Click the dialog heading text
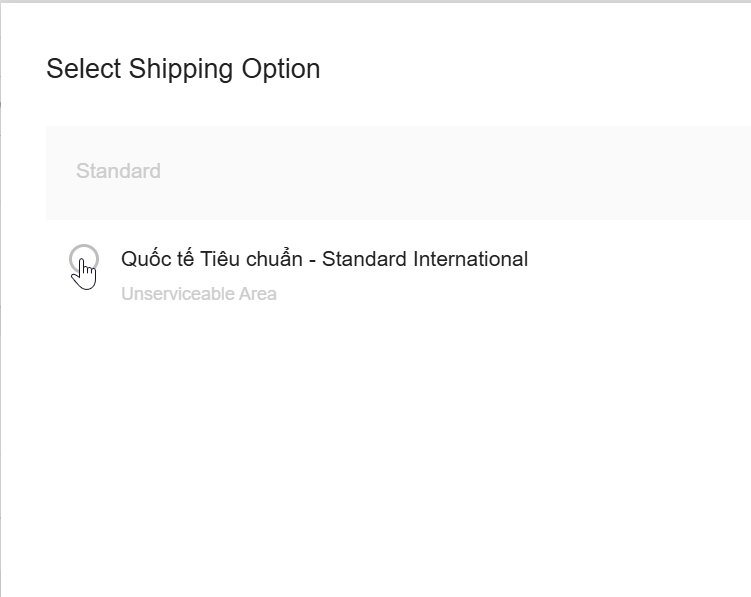 pos(183,69)
